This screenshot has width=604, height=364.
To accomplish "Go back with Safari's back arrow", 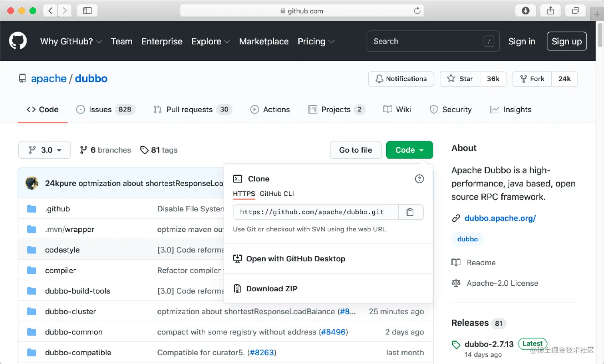I will (50, 11).
